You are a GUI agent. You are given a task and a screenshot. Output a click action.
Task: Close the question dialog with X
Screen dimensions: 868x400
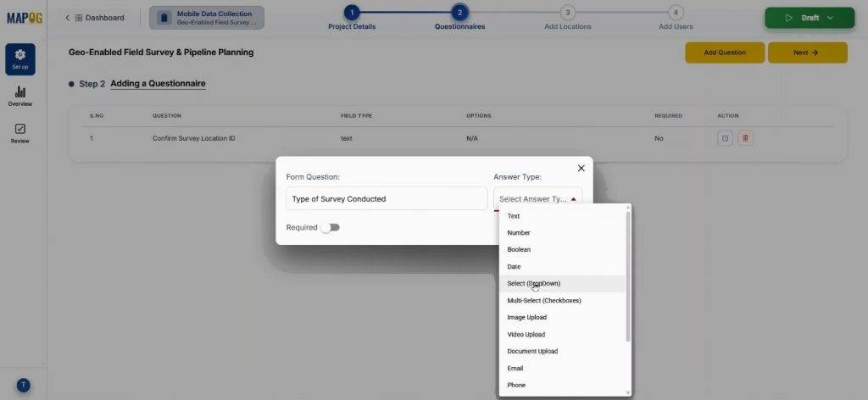pos(581,168)
